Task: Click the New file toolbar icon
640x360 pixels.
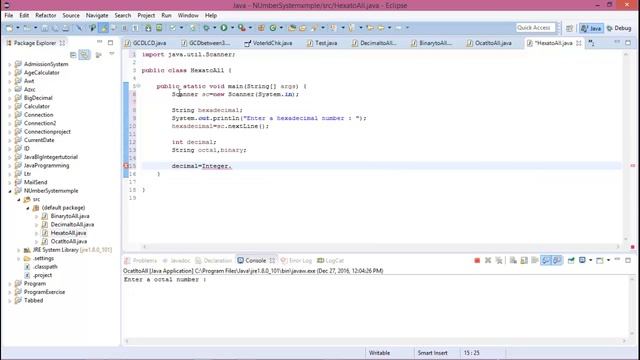Action: point(9,28)
